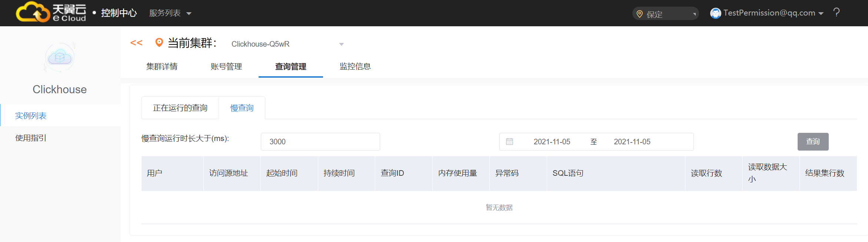This screenshot has height=242, width=868.
Task: Select the 正在运行的查询 sub-tab
Action: click(x=180, y=108)
